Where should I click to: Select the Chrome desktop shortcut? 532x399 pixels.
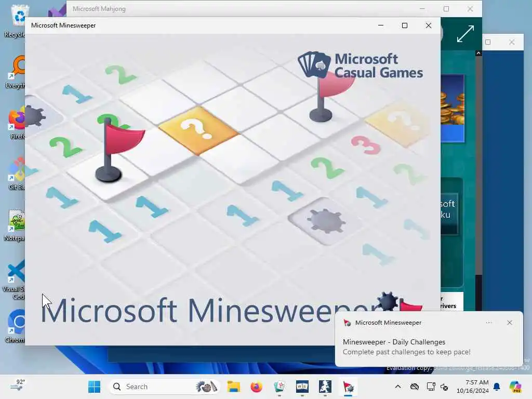16,326
